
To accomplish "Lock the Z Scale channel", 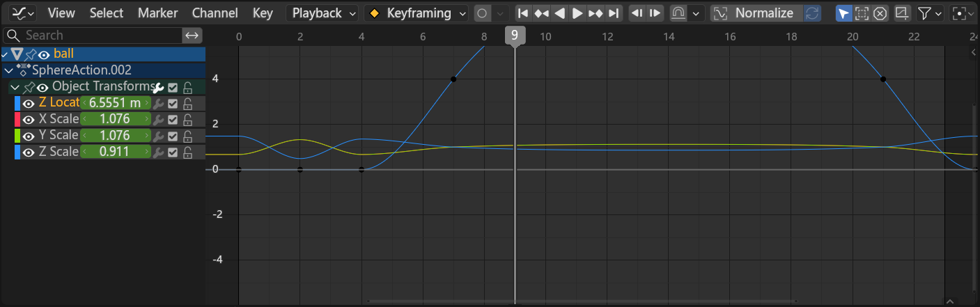I will point(187,152).
